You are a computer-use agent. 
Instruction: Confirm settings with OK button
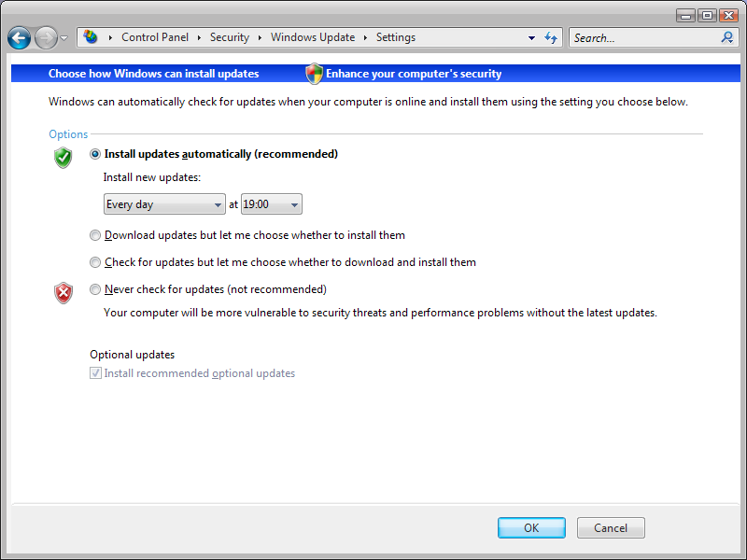(x=531, y=527)
